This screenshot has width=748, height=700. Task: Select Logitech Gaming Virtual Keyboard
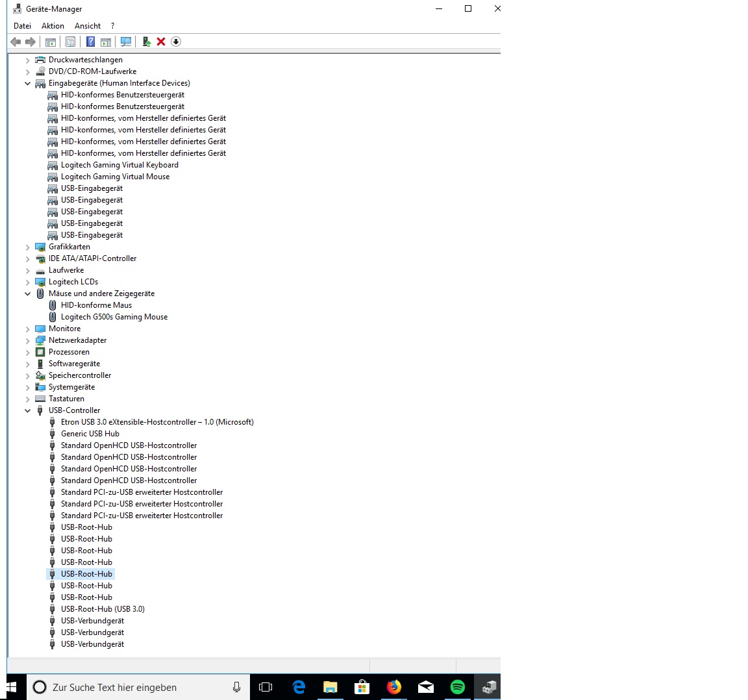pyautogui.click(x=119, y=165)
